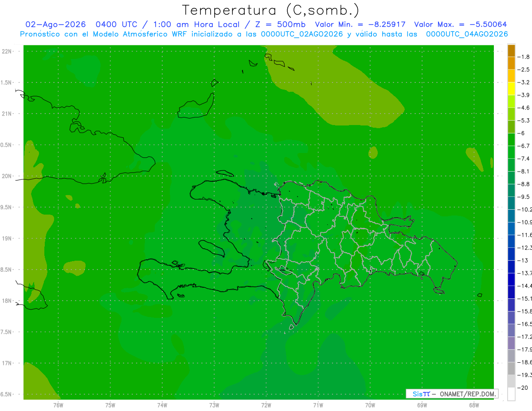
Task: Click the "0000UTC_04AGO2026" valid-until time
Action: 467,34
